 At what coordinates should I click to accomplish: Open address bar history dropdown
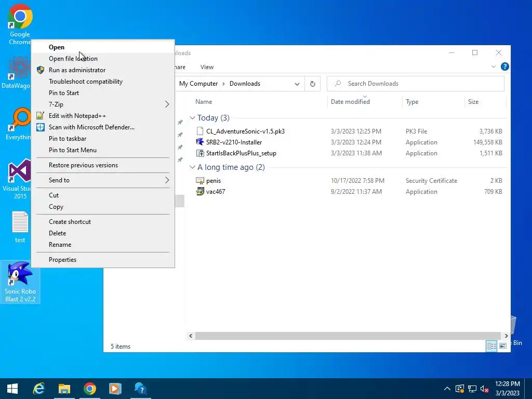point(297,84)
